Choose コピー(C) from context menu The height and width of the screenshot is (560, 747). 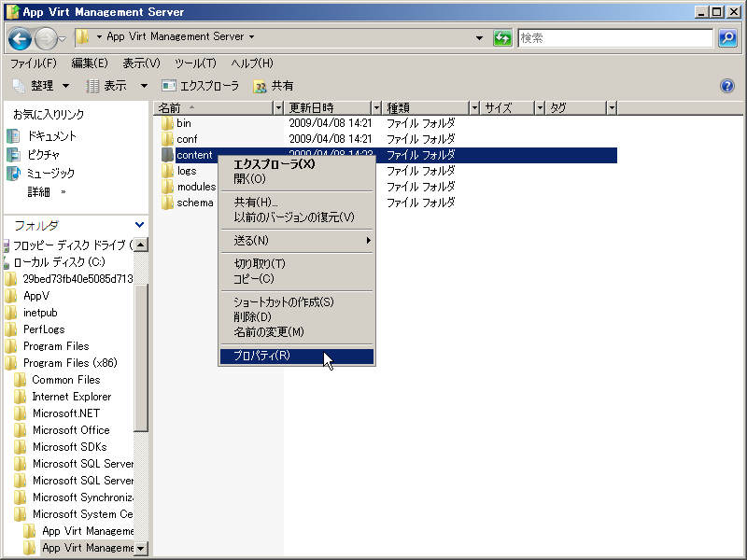[x=297, y=278]
